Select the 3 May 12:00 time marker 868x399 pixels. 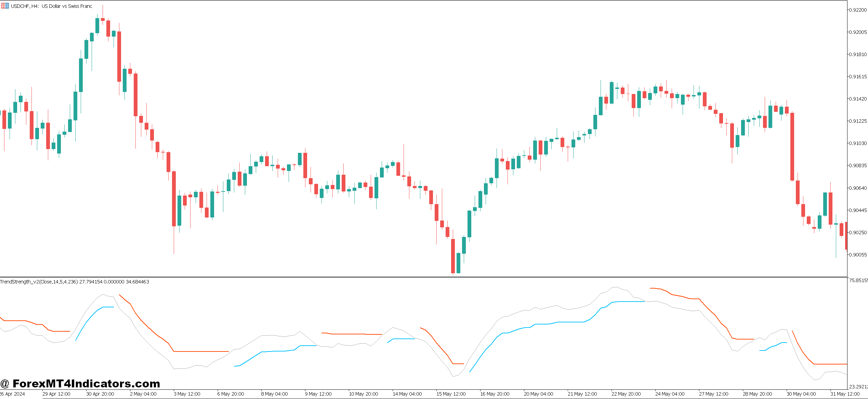tap(187, 394)
